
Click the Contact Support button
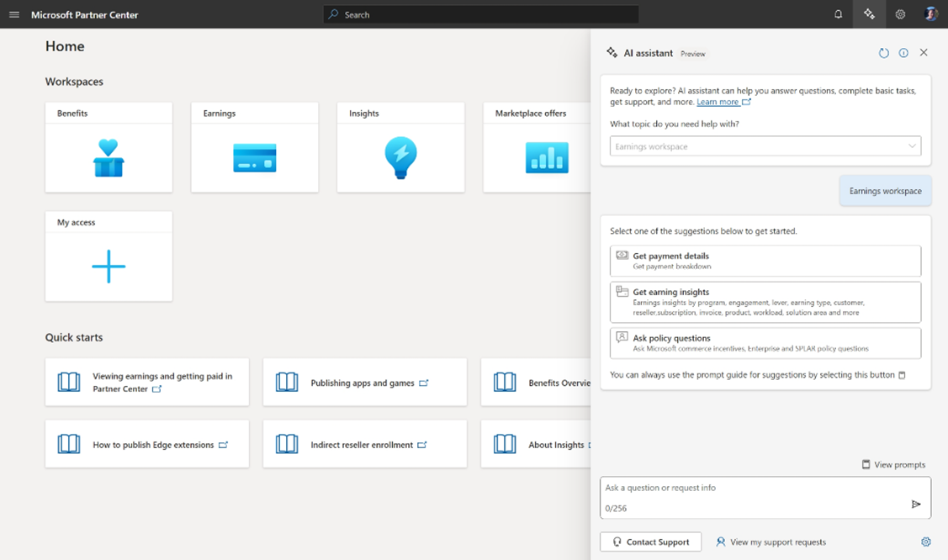[650, 542]
